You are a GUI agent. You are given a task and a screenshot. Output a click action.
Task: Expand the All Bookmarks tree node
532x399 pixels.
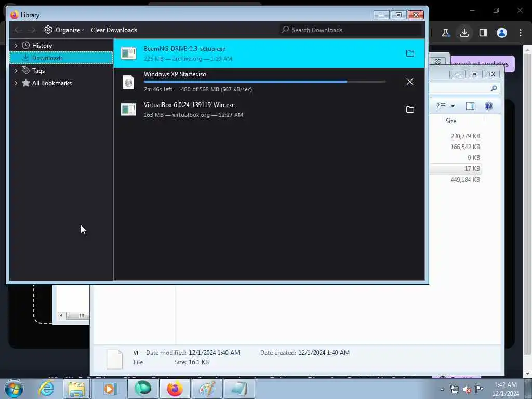[x=16, y=83]
